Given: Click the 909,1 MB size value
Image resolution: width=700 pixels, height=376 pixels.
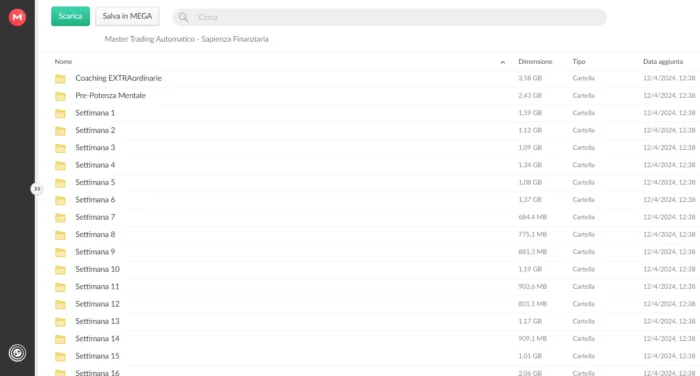Looking at the screenshot, I should 533,339.
